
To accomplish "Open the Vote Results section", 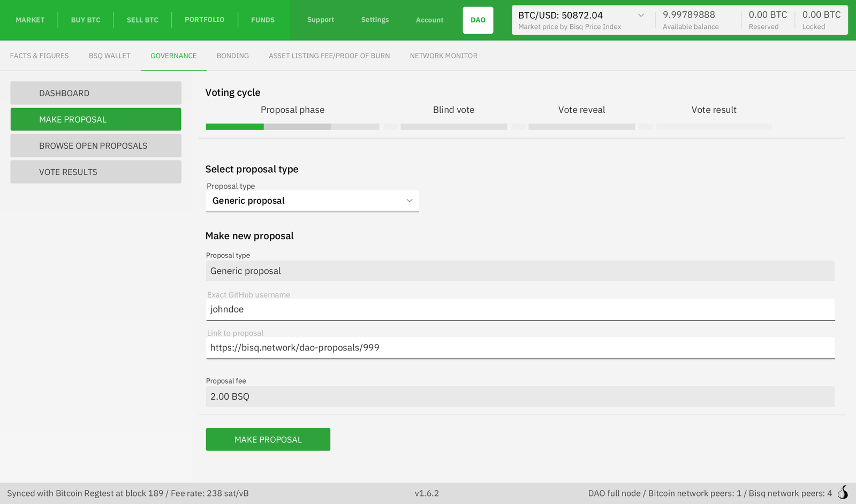I will coord(96,172).
